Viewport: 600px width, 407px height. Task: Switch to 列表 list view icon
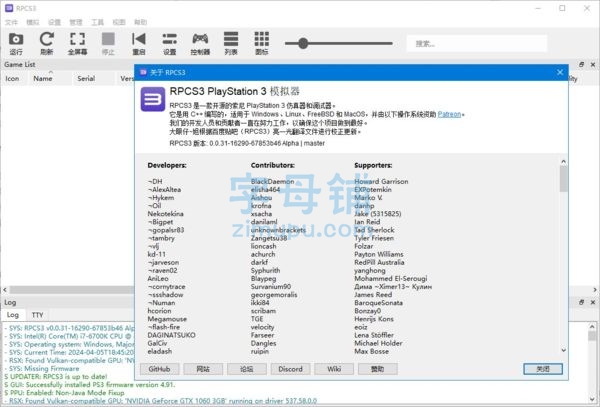[x=231, y=43]
